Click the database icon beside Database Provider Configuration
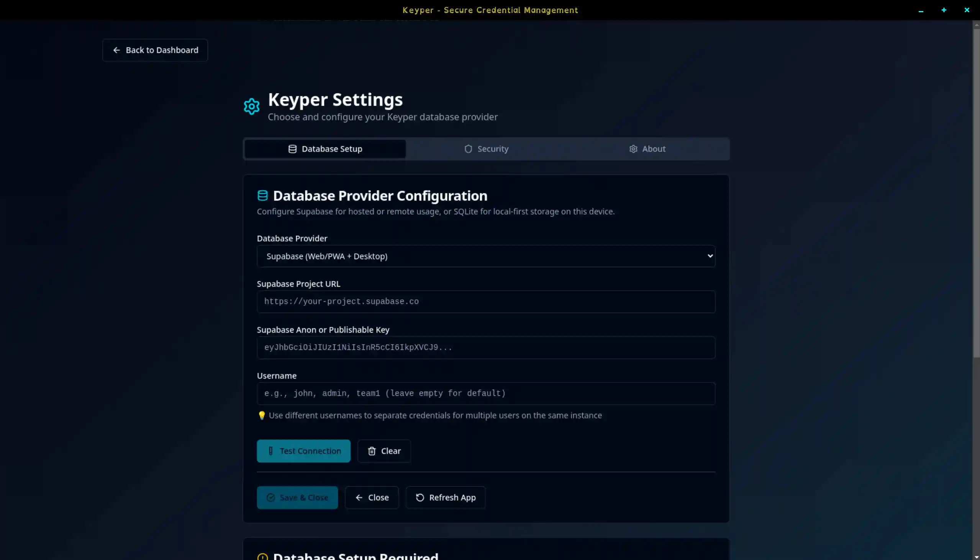Viewport: 980px width, 560px height. pyautogui.click(x=262, y=195)
